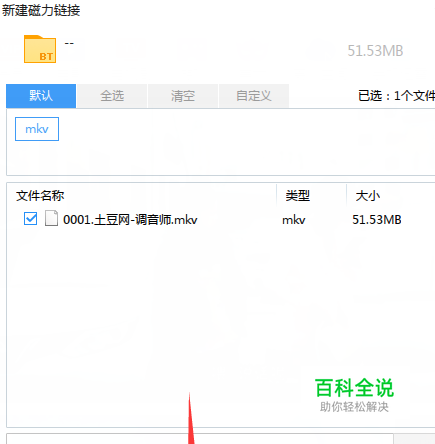Open the 自定义 tab
This screenshot has width=435, height=444.
(254, 96)
